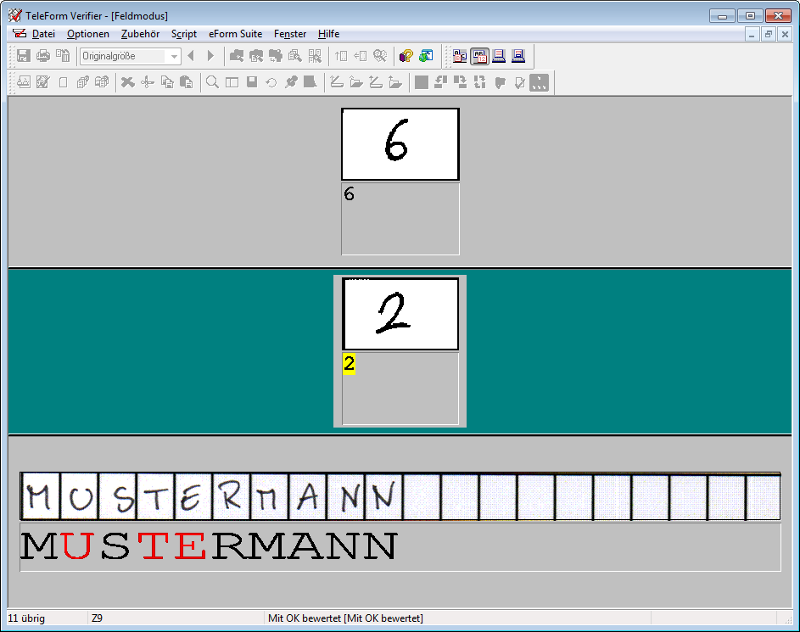This screenshot has width=800, height=632.
Task: Click the X delete icon in second toolbar
Action: click(x=128, y=82)
